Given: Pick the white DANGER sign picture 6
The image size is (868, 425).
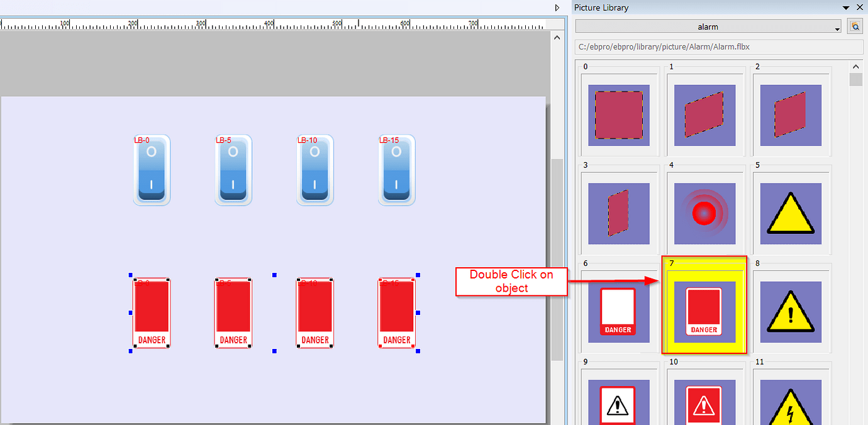Looking at the screenshot, I should [618, 311].
